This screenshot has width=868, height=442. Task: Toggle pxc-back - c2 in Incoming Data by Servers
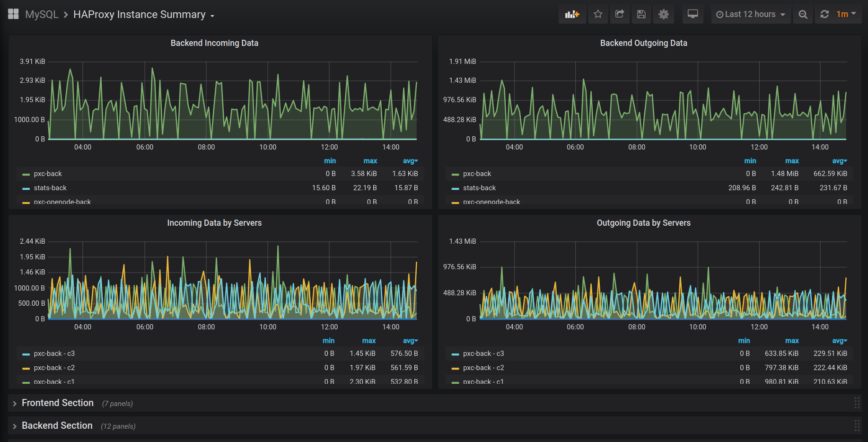54,368
